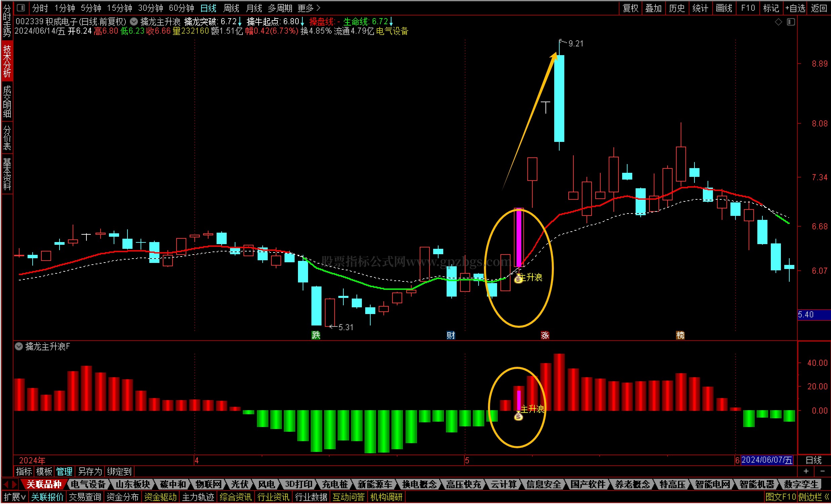Click the 财 event marker on chart
The image size is (831, 504).
[451, 335]
